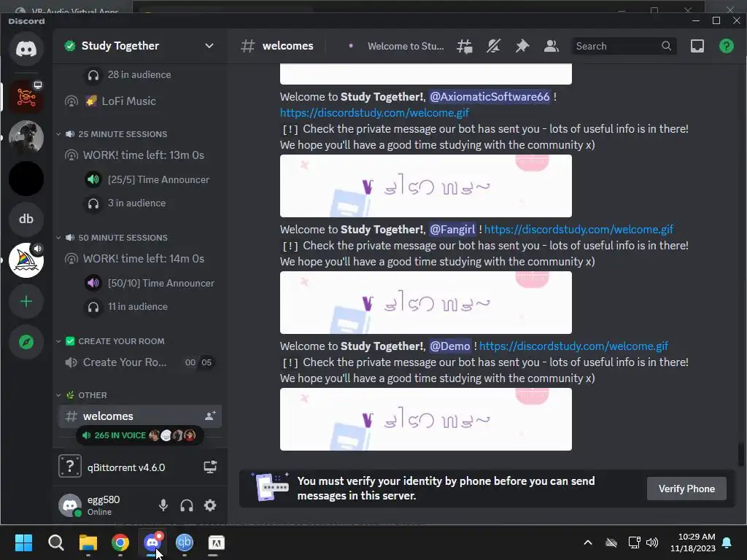The image size is (747, 560).
Task: Add a server with plus icon
Action: pos(26,301)
